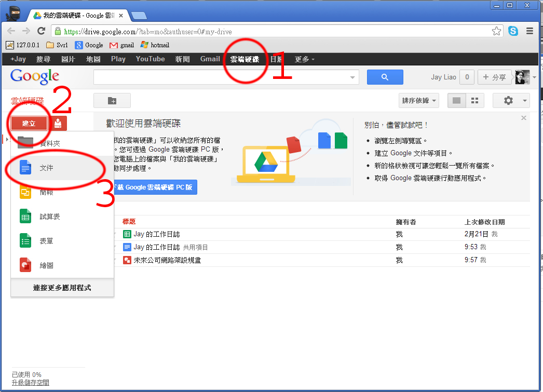Click the 升級儲存空間 link
The width and height of the screenshot is (543, 392).
31,383
